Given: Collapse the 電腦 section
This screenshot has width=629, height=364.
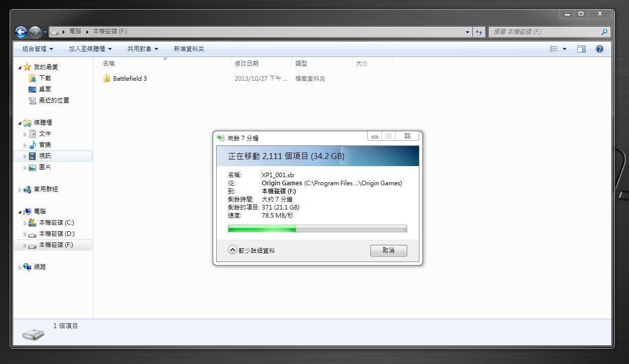Looking at the screenshot, I should click(x=20, y=212).
